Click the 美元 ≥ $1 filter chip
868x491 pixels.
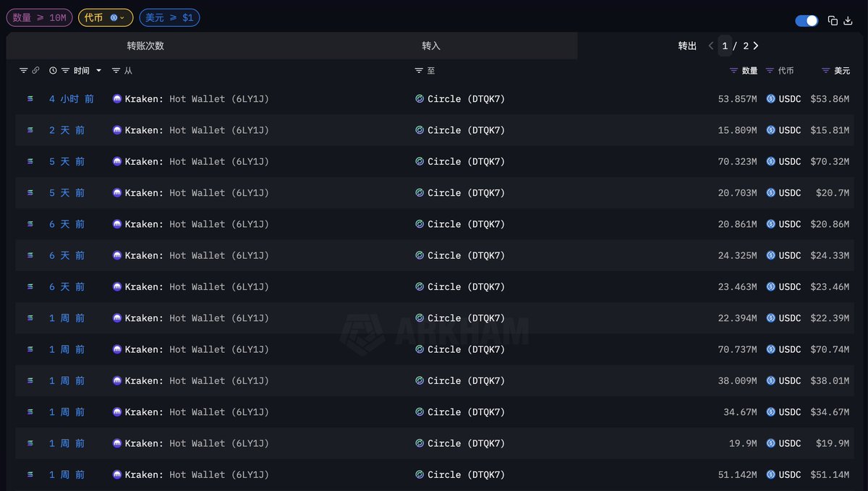point(169,17)
